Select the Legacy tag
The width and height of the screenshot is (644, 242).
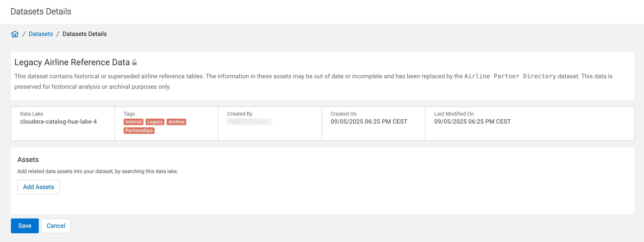155,122
